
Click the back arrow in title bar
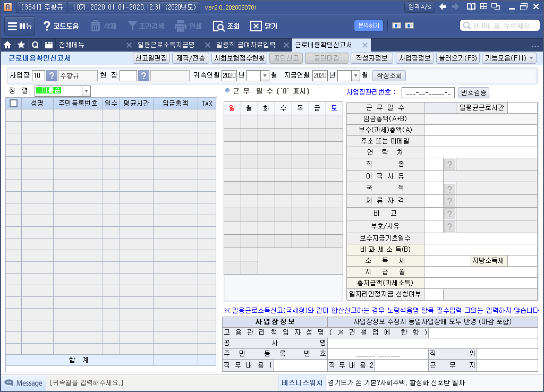click(x=443, y=6)
